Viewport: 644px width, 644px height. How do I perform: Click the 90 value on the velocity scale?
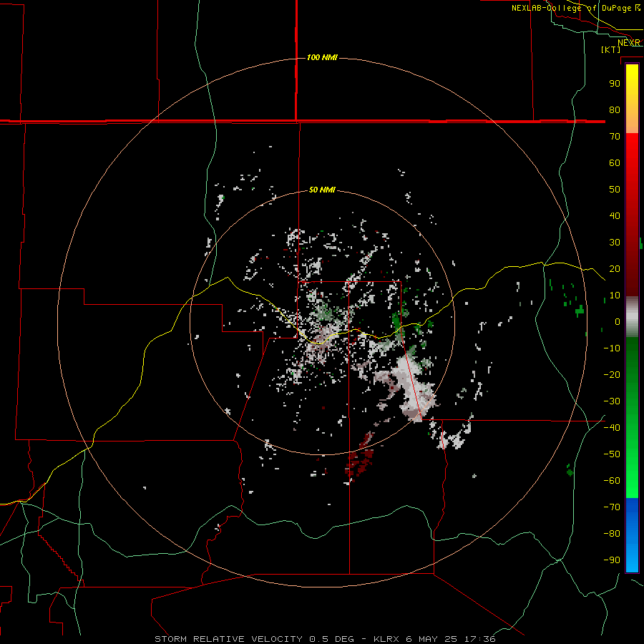(x=615, y=84)
